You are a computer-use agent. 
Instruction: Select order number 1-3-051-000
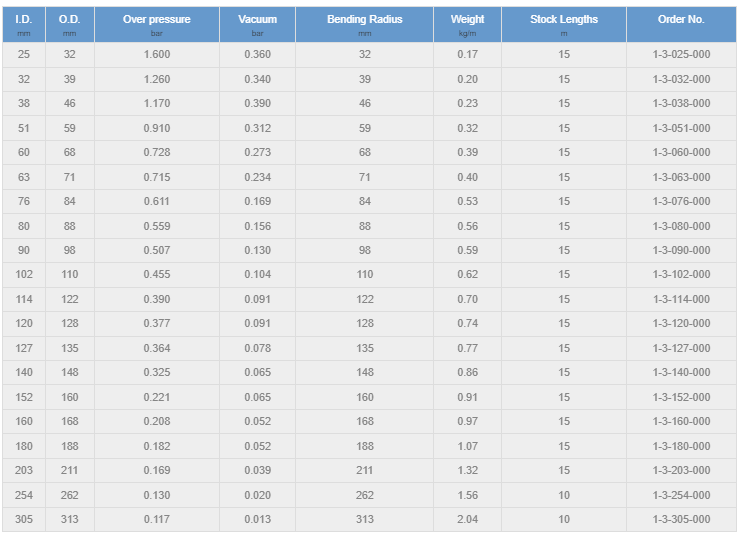pos(681,128)
